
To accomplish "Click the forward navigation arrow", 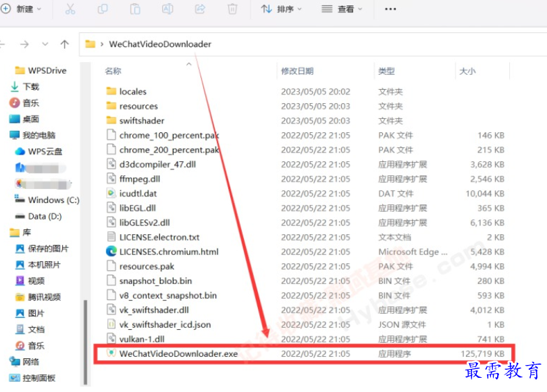I will 24,45.
